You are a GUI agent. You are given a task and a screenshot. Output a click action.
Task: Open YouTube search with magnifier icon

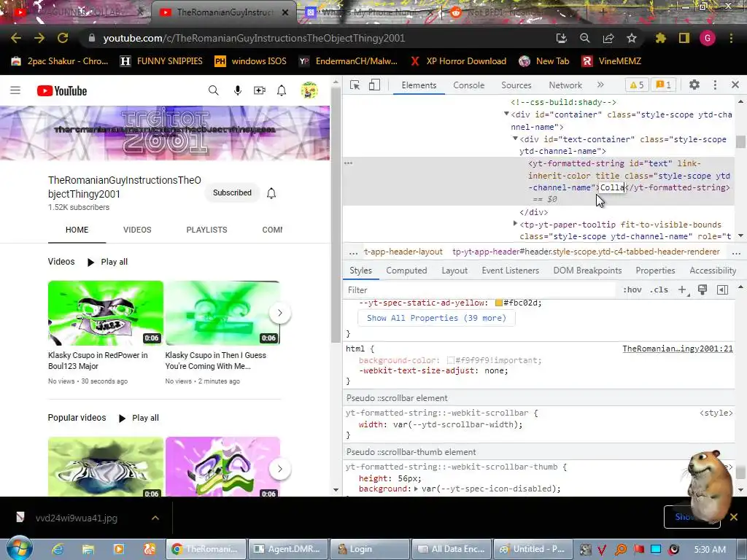point(214,90)
